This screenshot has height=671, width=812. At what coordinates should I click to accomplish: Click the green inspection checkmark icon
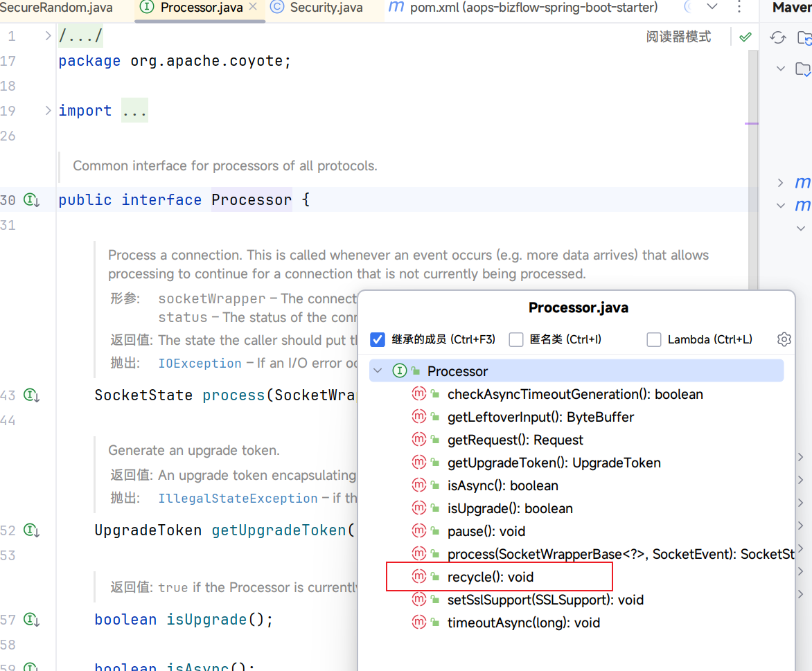[x=745, y=37]
